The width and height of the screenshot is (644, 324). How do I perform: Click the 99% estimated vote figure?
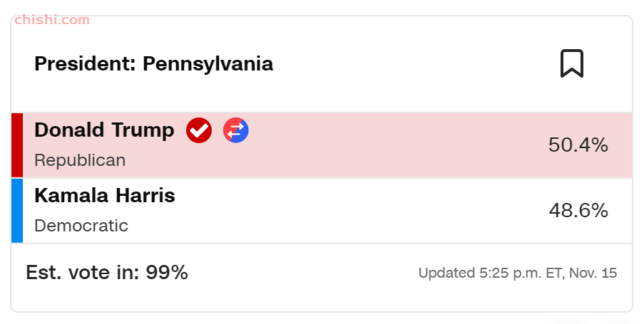click(167, 272)
